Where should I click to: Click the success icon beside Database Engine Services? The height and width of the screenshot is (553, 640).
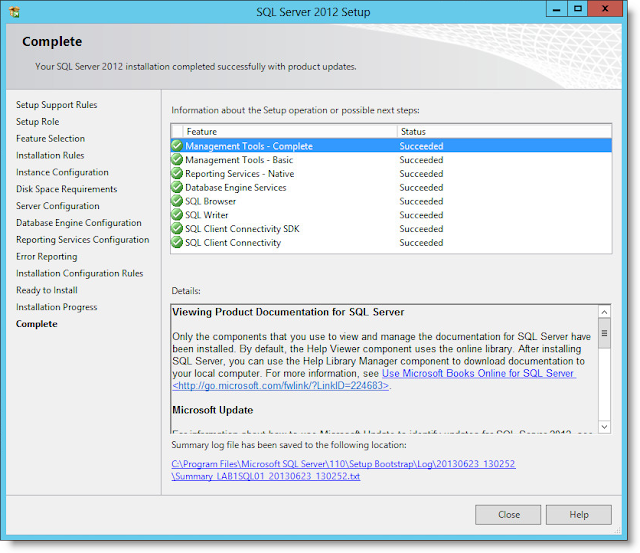[x=177, y=187]
